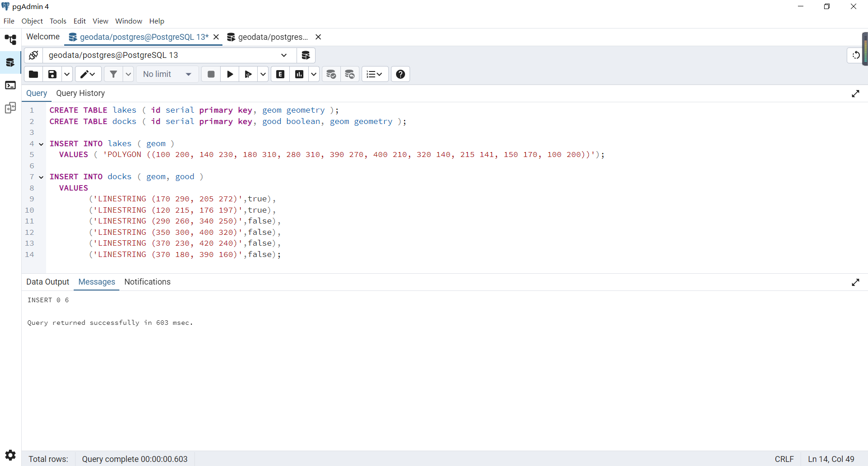Image resolution: width=868 pixels, height=466 pixels.
Task: Save the query file with the disk icon
Action: [x=52, y=74]
